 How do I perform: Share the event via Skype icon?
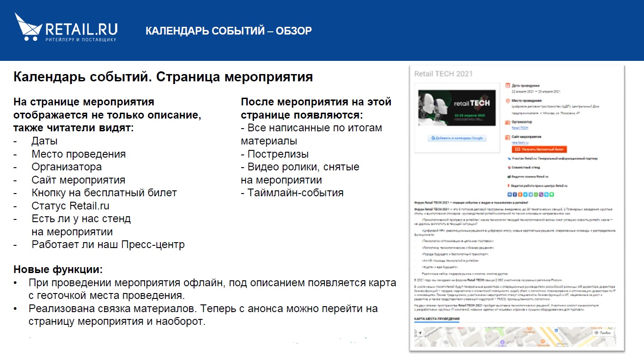pos(546,194)
